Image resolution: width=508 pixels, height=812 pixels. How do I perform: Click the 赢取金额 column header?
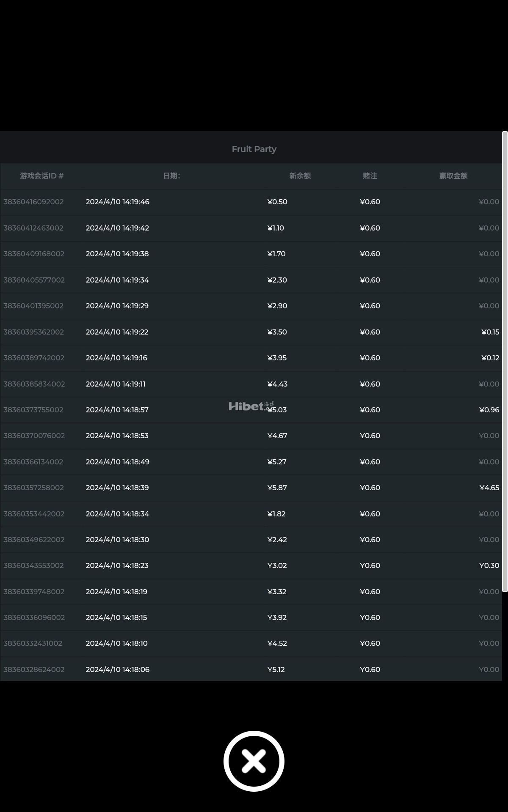453,176
